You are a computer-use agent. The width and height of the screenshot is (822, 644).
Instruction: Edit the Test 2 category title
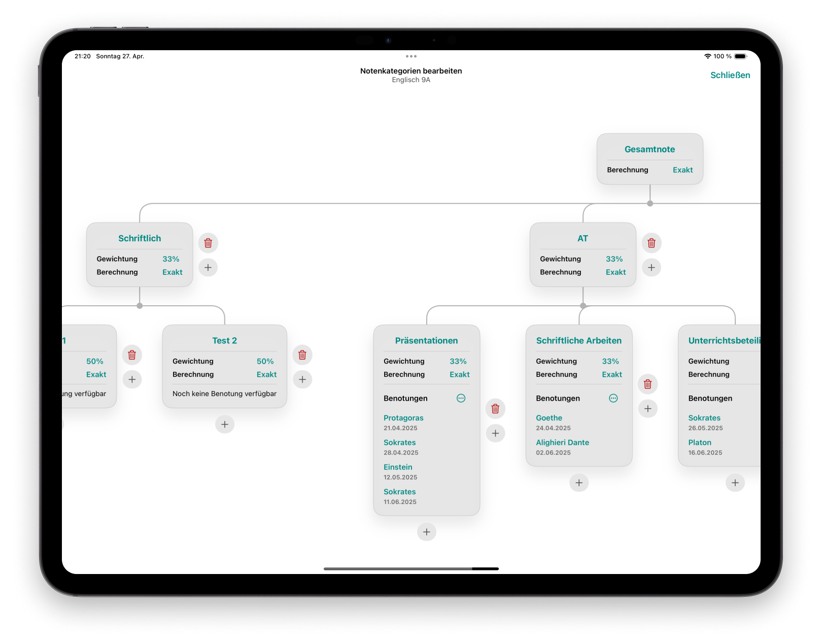coord(225,341)
